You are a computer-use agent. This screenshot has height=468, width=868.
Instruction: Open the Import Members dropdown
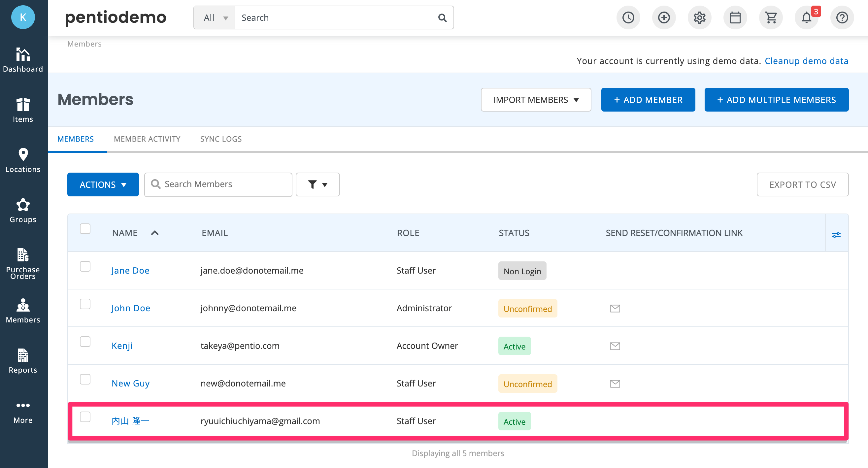pyautogui.click(x=536, y=100)
